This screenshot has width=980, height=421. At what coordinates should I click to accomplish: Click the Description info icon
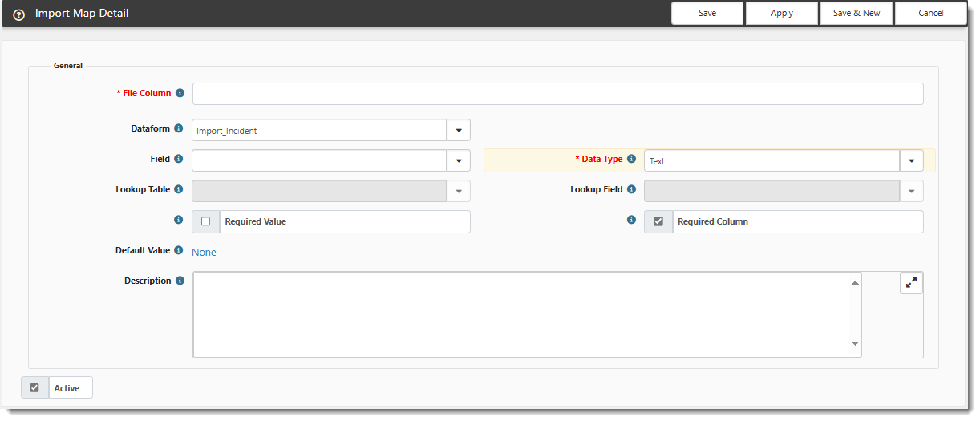(x=180, y=281)
